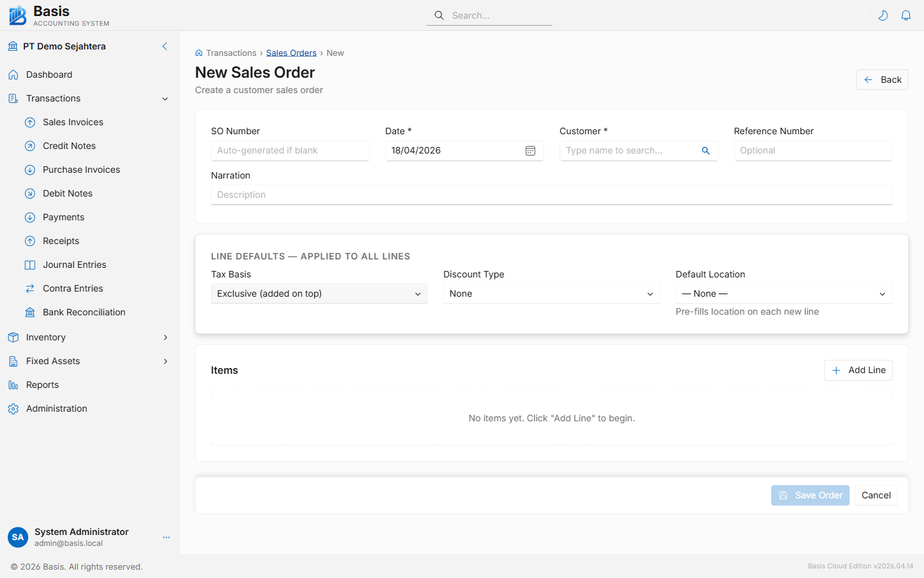Open the Sales Orders breadcrumb link
This screenshot has height=578, width=924.
coord(291,53)
